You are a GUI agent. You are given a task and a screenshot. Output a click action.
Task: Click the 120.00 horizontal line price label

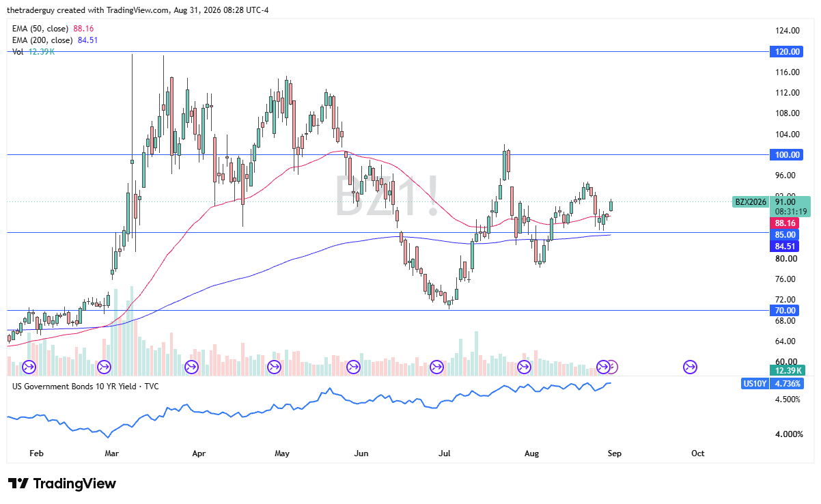tap(788, 51)
